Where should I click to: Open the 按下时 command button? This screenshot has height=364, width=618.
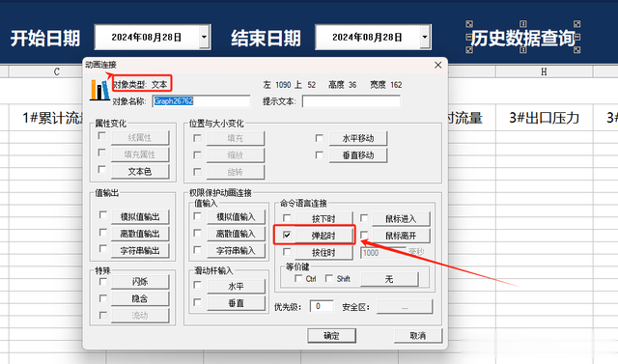[323, 218]
